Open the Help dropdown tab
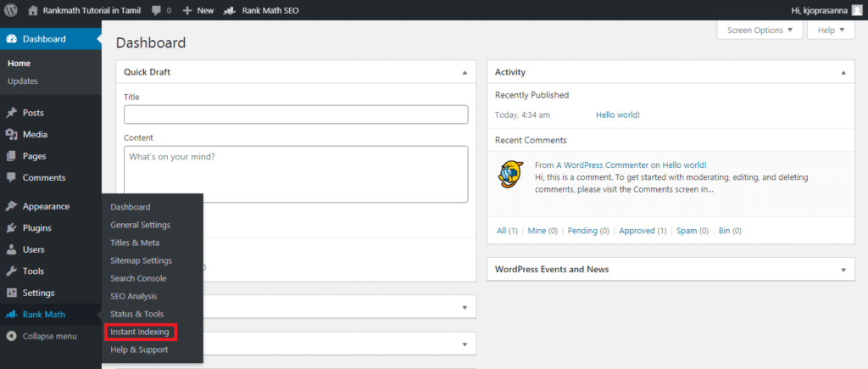This screenshot has width=868, height=369. [x=831, y=30]
